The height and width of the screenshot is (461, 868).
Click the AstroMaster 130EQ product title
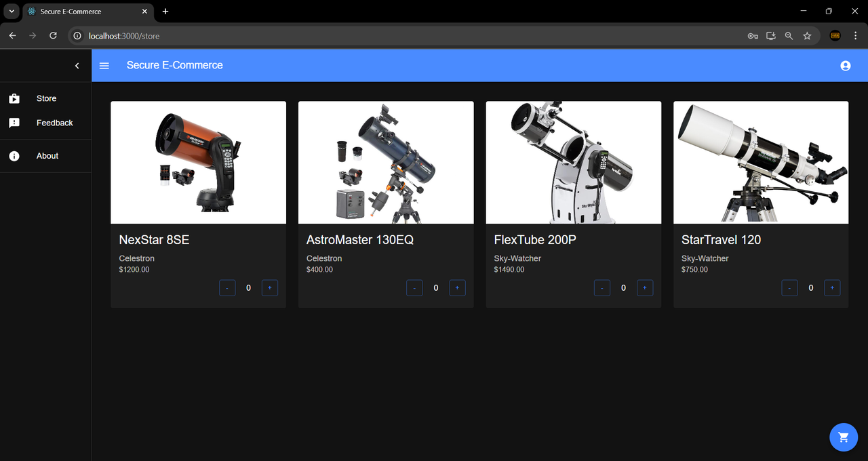click(360, 240)
